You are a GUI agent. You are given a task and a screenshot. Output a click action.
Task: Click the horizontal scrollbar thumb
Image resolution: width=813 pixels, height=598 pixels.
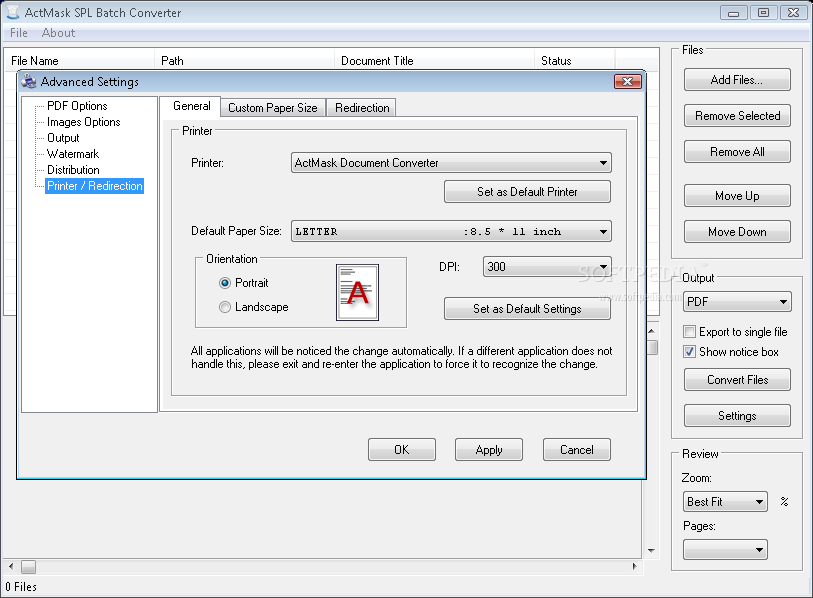click(x=29, y=567)
